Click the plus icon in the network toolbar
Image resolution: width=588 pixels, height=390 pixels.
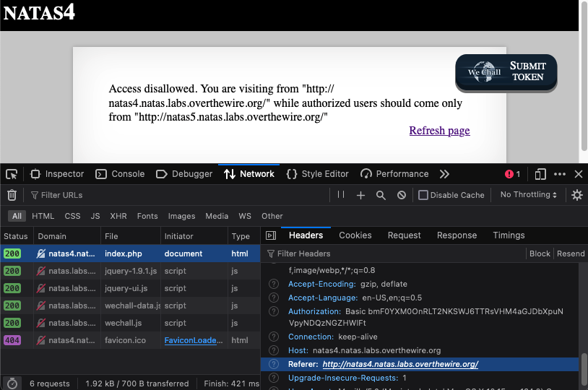click(360, 195)
